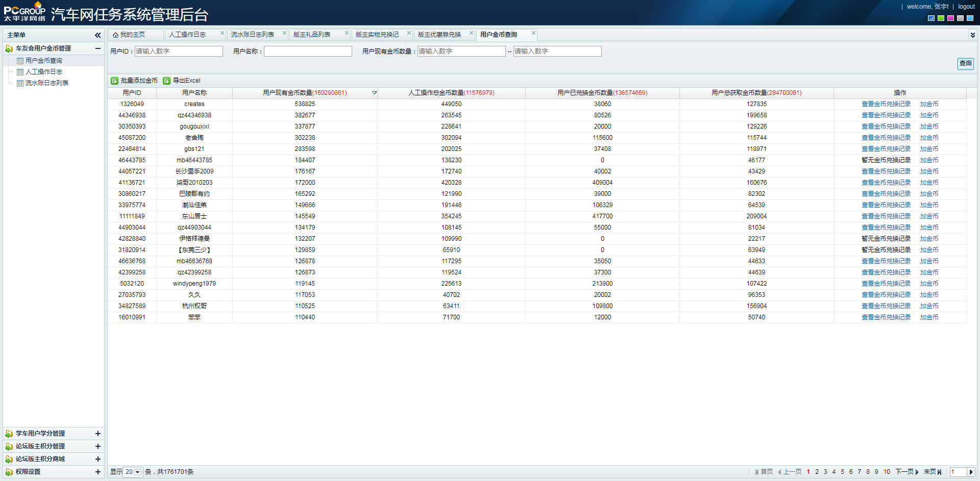
Task: Click the 导出Excel export icon
Action: click(x=167, y=81)
